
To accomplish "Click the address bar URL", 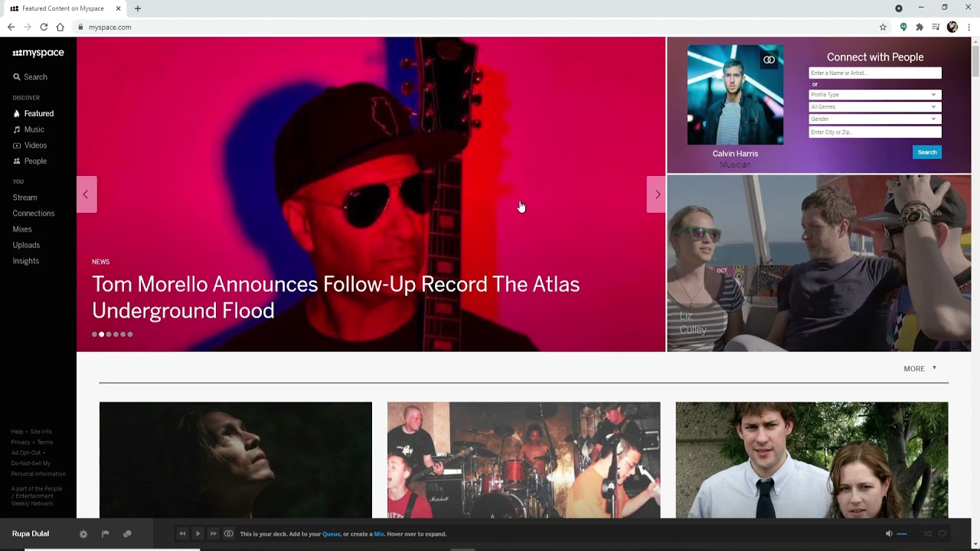I will [109, 27].
